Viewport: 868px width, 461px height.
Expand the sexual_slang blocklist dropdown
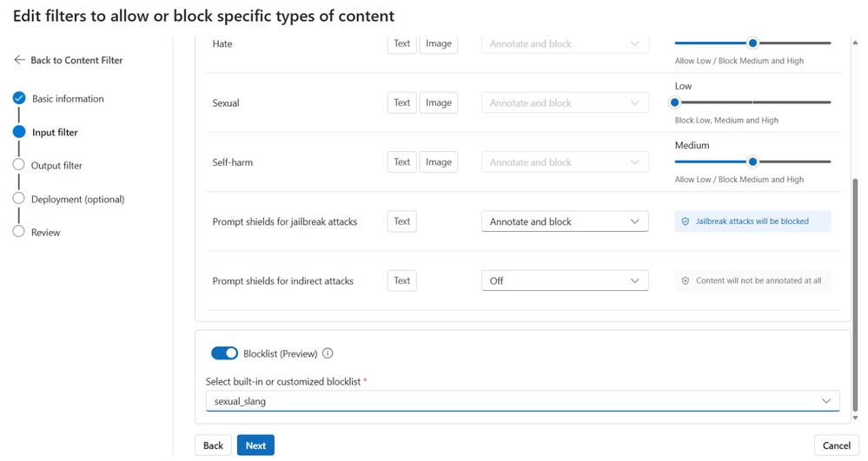[x=522, y=401]
